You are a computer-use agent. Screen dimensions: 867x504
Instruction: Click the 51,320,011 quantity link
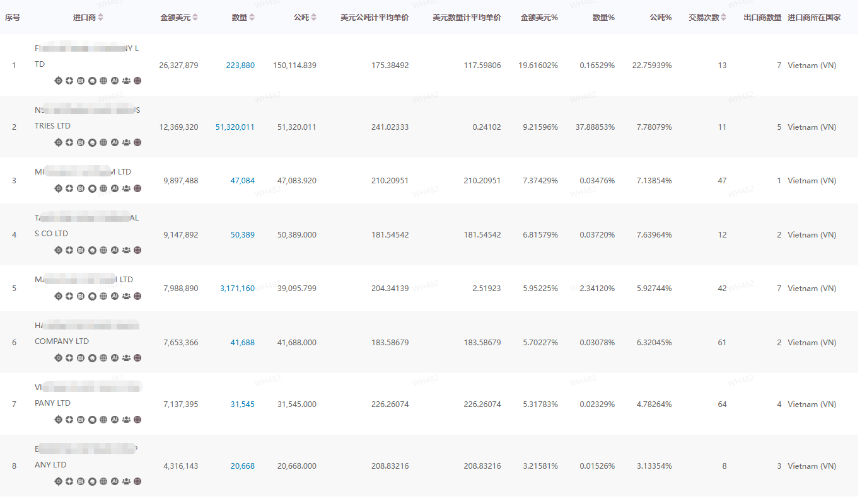coord(235,127)
